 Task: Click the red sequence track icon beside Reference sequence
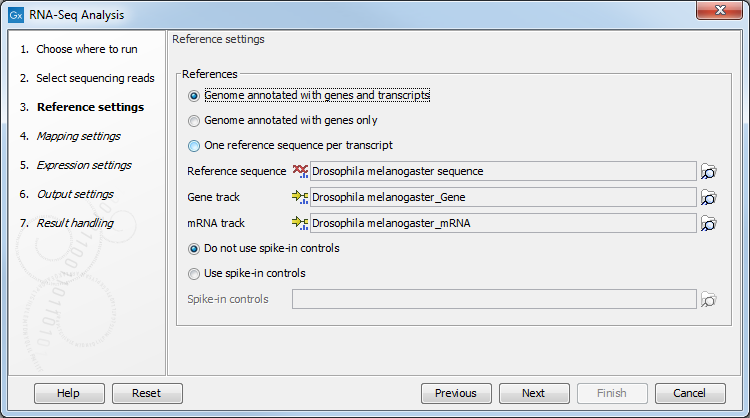(x=300, y=171)
